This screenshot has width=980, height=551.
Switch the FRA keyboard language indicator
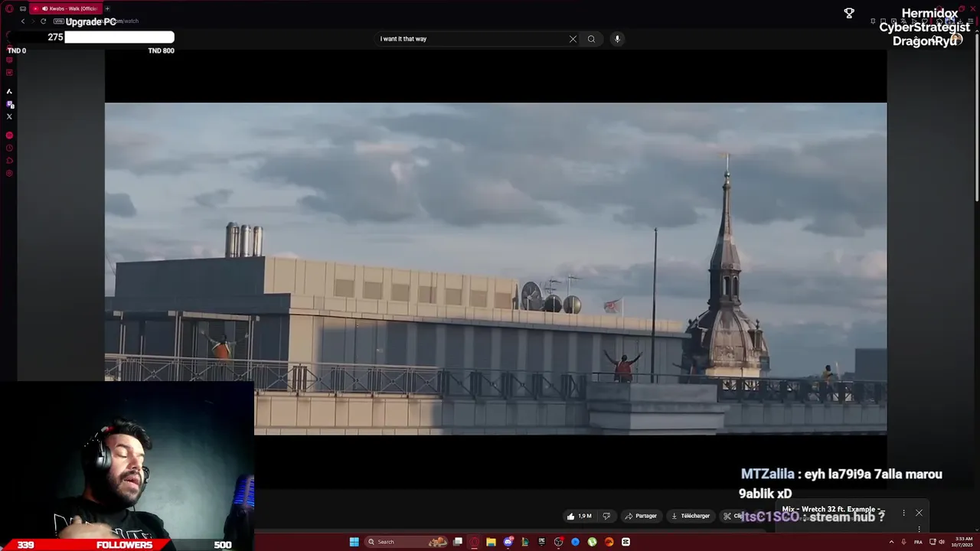click(918, 542)
